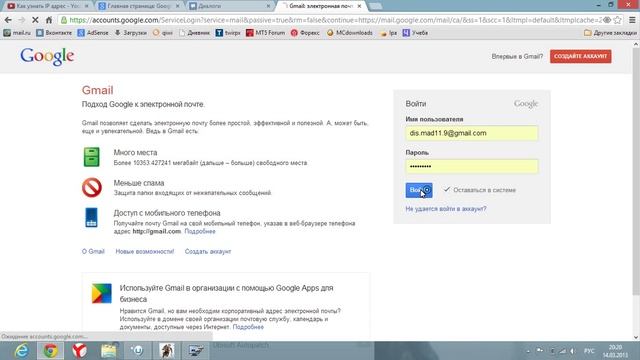Open the Дневник bookmark
The height and width of the screenshot is (360, 640).
(194, 33)
